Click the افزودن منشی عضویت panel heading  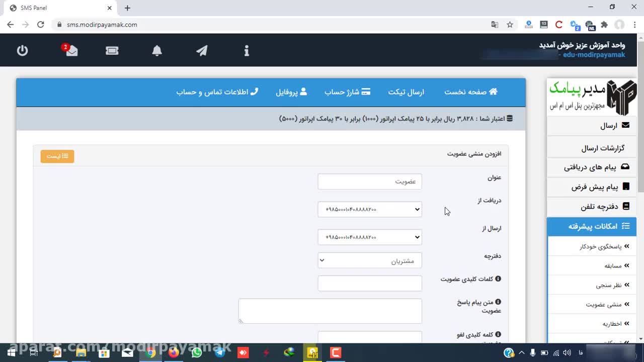click(474, 154)
